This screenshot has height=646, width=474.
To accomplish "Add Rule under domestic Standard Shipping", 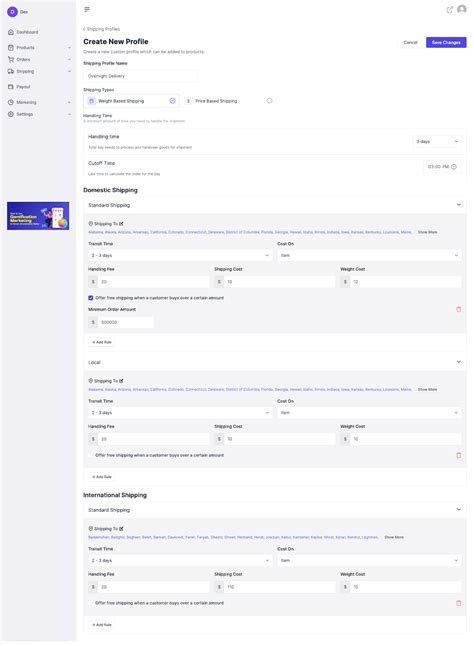I will pos(102,342).
